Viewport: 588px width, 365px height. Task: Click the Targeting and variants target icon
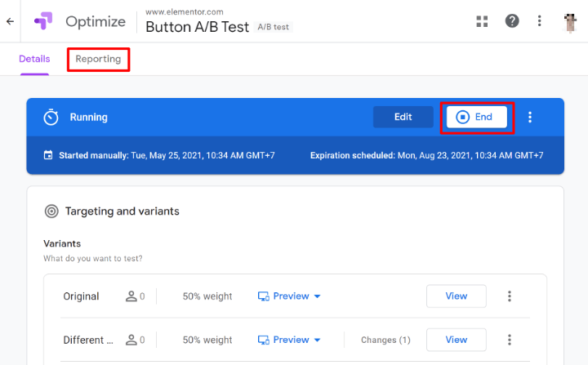(51, 211)
